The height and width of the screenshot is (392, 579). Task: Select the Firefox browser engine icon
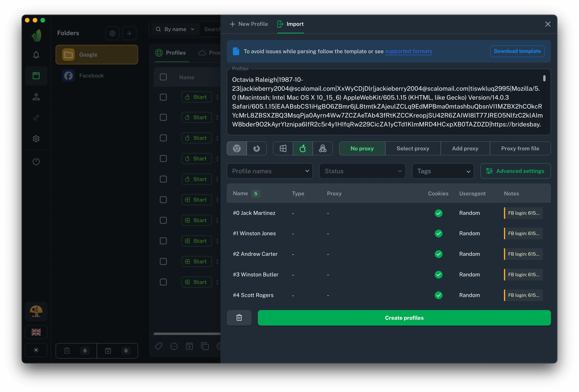[257, 149]
